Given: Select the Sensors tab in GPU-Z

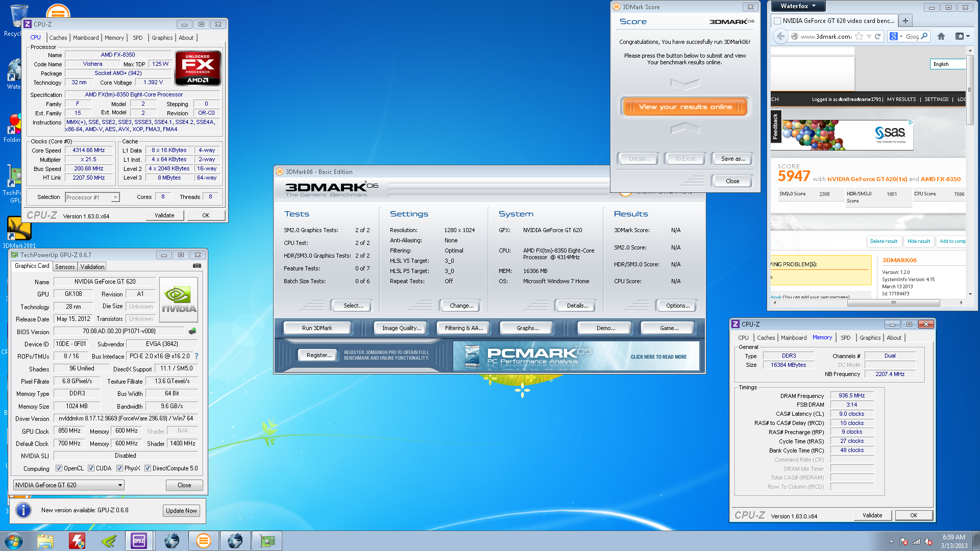Looking at the screenshot, I should coord(65,267).
